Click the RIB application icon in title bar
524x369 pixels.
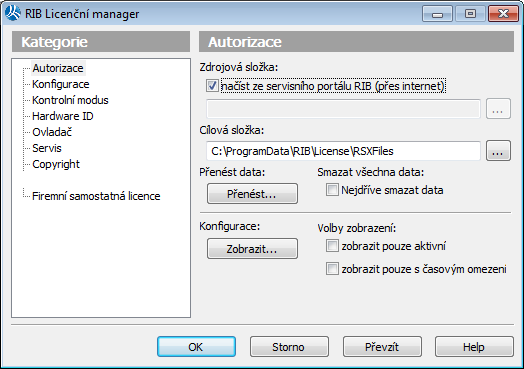pos(13,14)
